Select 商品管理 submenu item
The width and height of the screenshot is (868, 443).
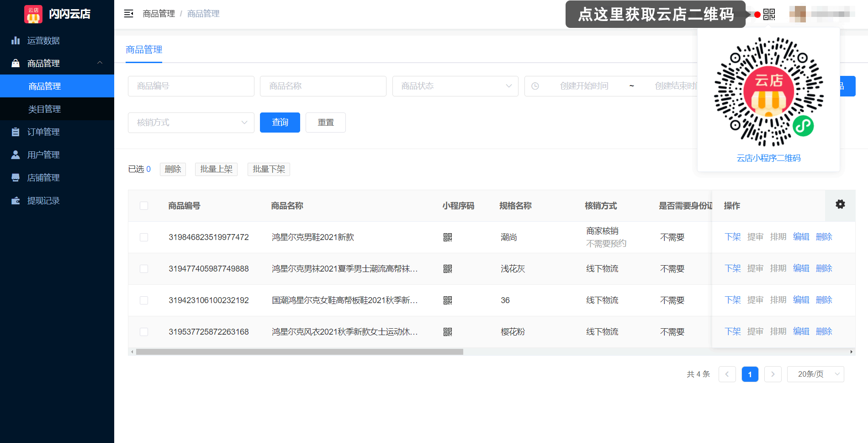[57, 86]
